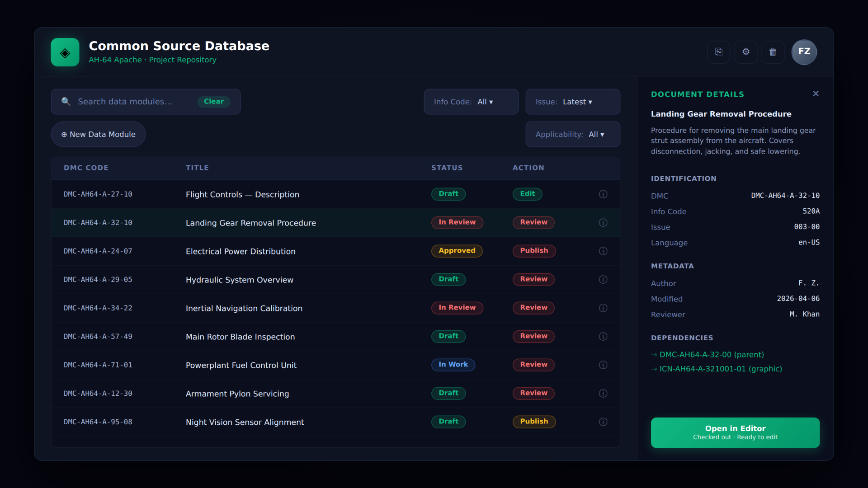Open the Info Code filter dropdown

point(471,102)
